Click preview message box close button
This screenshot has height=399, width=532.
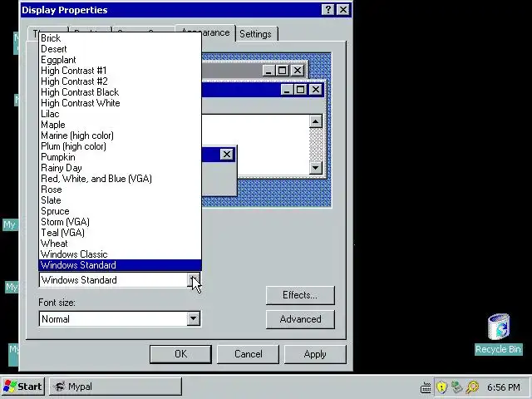point(227,155)
